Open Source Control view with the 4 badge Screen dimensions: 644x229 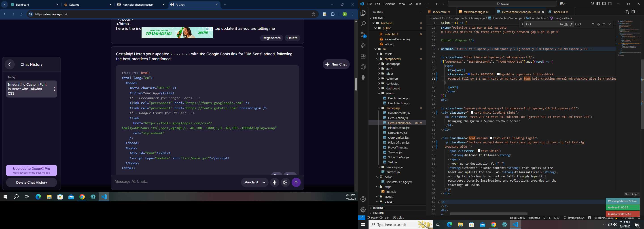pyautogui.click(x=363, y=35)
